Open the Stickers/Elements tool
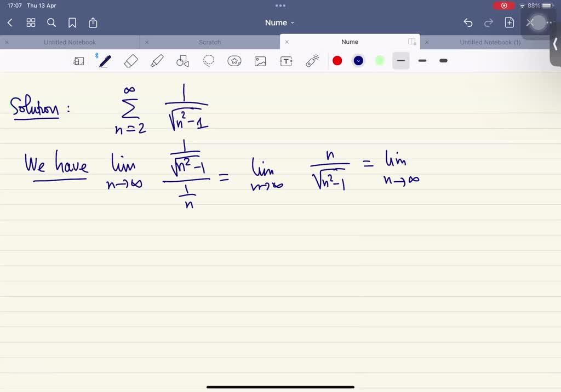 234,61
